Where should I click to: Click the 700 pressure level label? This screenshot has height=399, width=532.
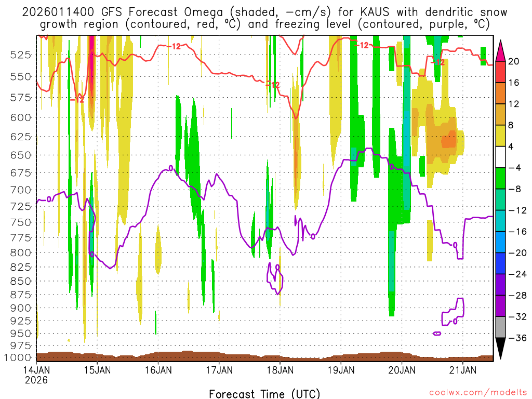pyautogui.click(x=21, y=190)
